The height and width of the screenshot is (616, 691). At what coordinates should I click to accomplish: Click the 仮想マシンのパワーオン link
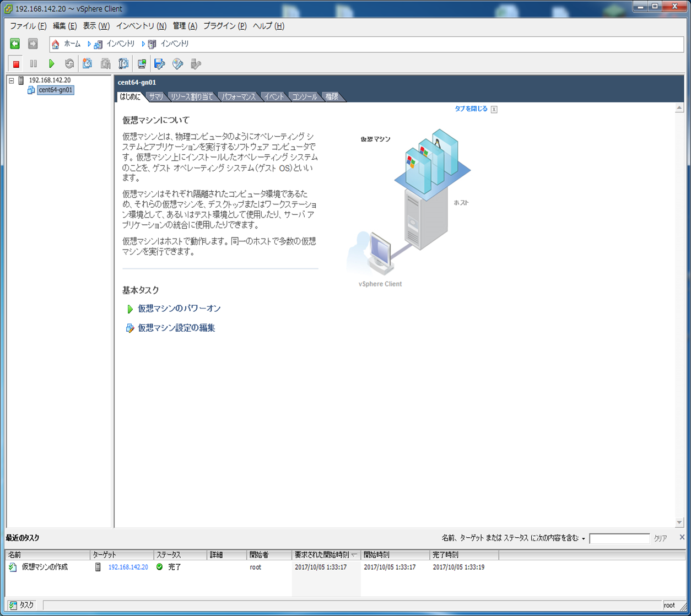179,309
